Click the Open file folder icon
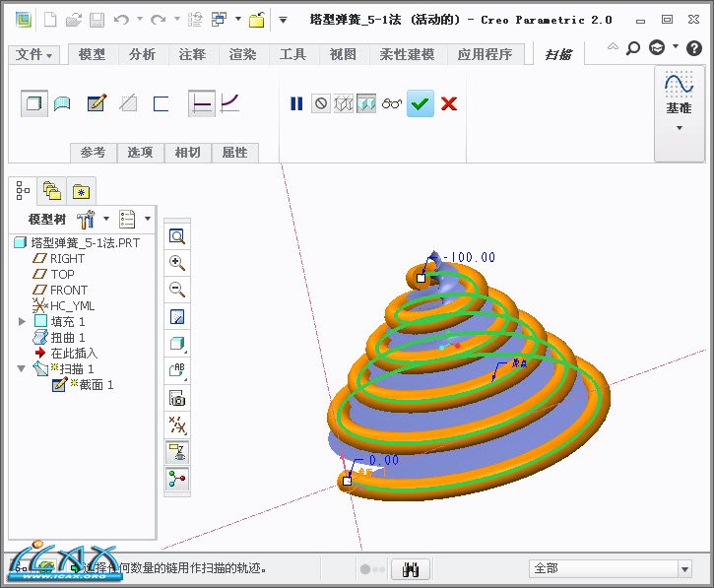Viewport: 714px width, 588px height. [x=73, y=20]
